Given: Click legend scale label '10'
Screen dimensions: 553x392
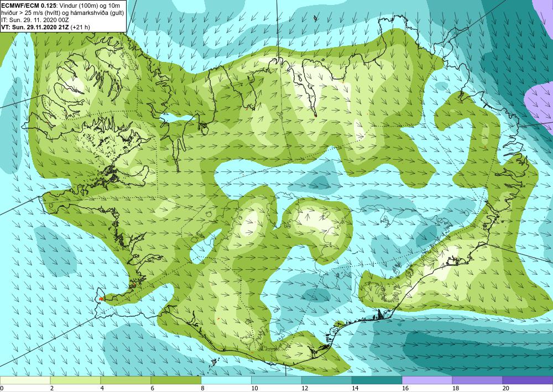Looking at the screenshot, I should pyautogui.click(x=254, y=389).
